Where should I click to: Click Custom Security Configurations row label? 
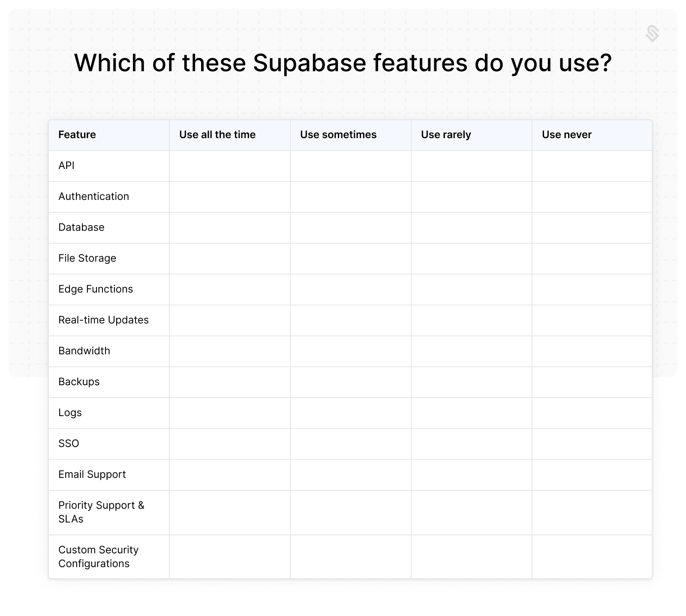pyautogui.click(x=98, y=557)
